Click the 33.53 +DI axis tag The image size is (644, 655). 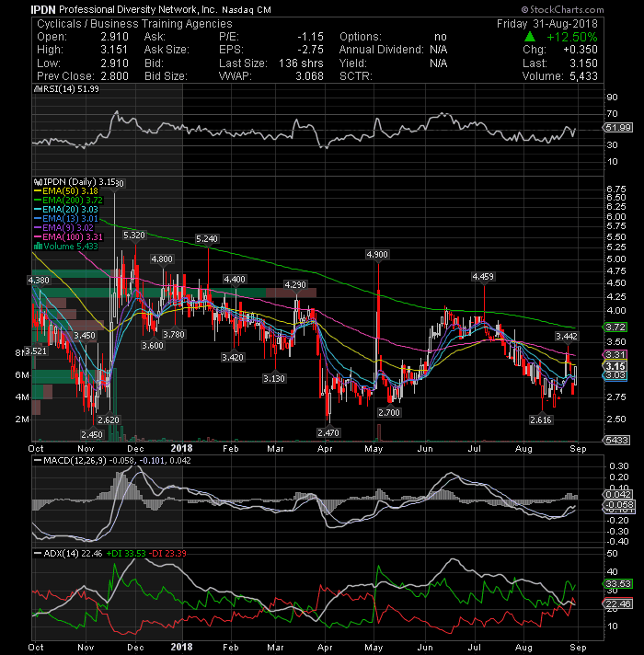(x=618, y=583)
